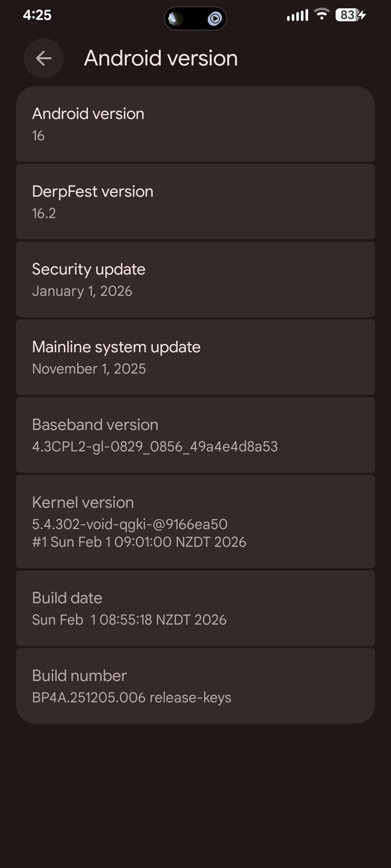The height and width of the screenshot is (868, 391).
Task: Tap the BP4A.251205.006 release-keys text
Action: click(x=131, y=698)
